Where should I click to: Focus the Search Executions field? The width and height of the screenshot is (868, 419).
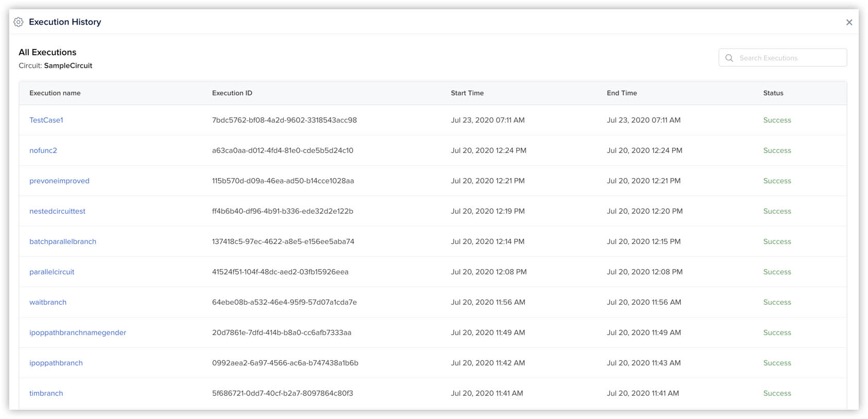783,58
